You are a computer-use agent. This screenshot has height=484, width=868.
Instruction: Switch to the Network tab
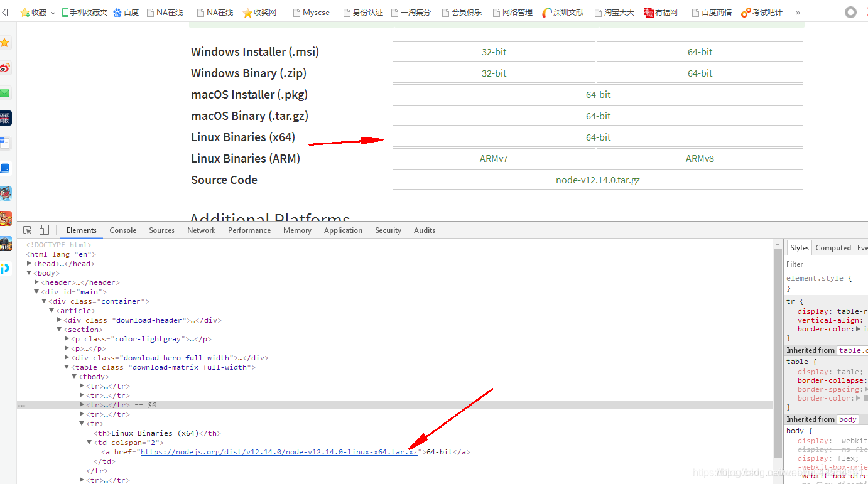tap(202, 230)
